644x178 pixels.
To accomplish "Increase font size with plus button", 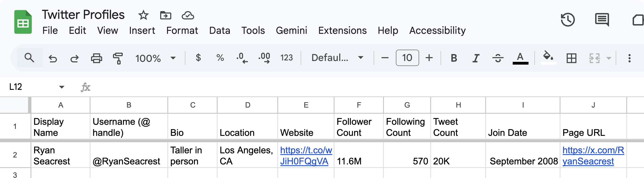I will click(429, 58).
